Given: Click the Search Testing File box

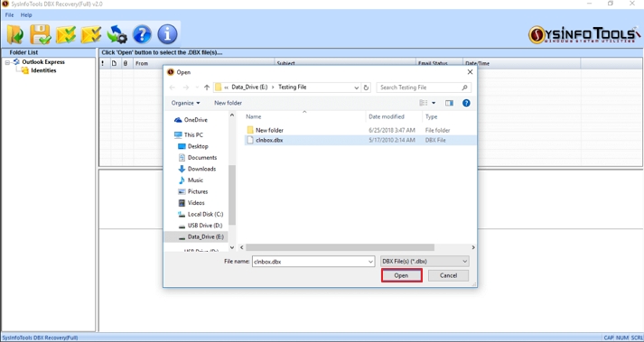Looking at the screenshot, I should pos(424,88).
